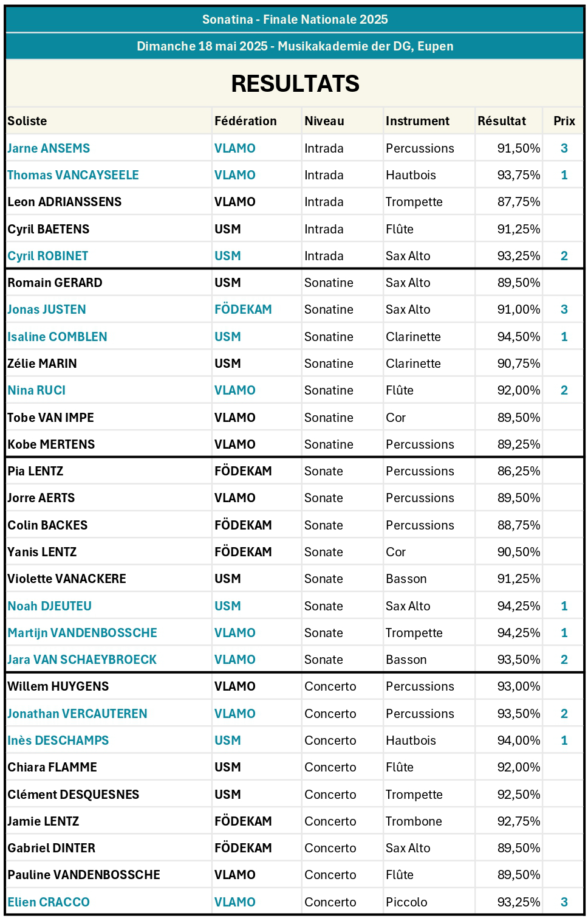Screen dimensions: 588x918
Task: Open the Elien CRACCO entry
Action: point(49,902)
